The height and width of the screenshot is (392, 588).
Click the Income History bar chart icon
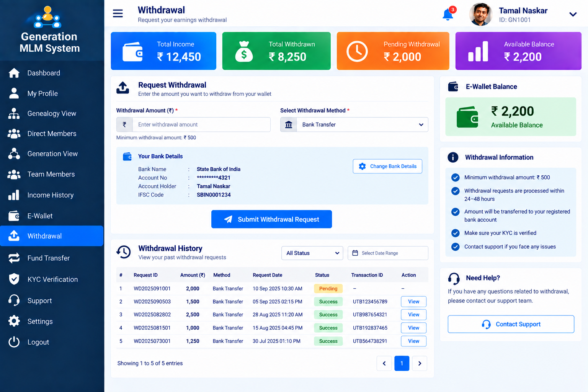tap(14, 195)
